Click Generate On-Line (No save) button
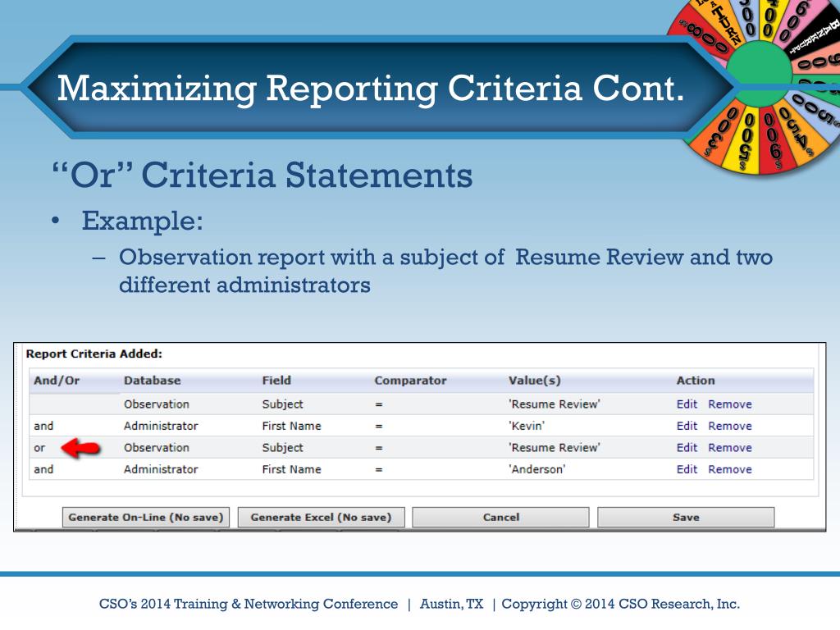The width and height of the screenshot is (840, 630). (x=146, y=518)
